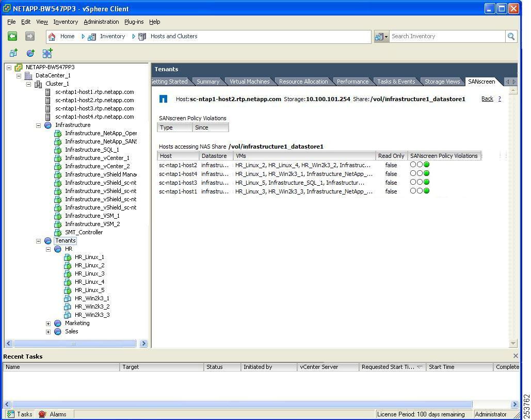Collapse the Infrastructure resource pool
531x420 pixels.
[39, 125]
